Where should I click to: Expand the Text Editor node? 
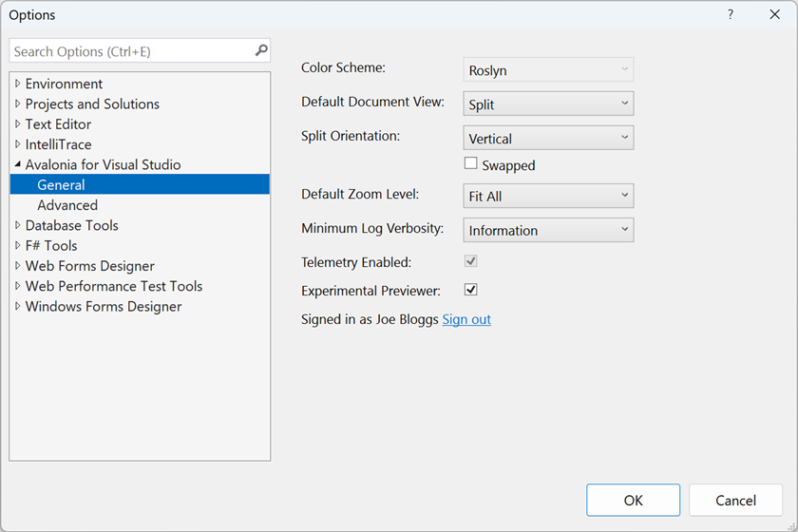point(18,123)
